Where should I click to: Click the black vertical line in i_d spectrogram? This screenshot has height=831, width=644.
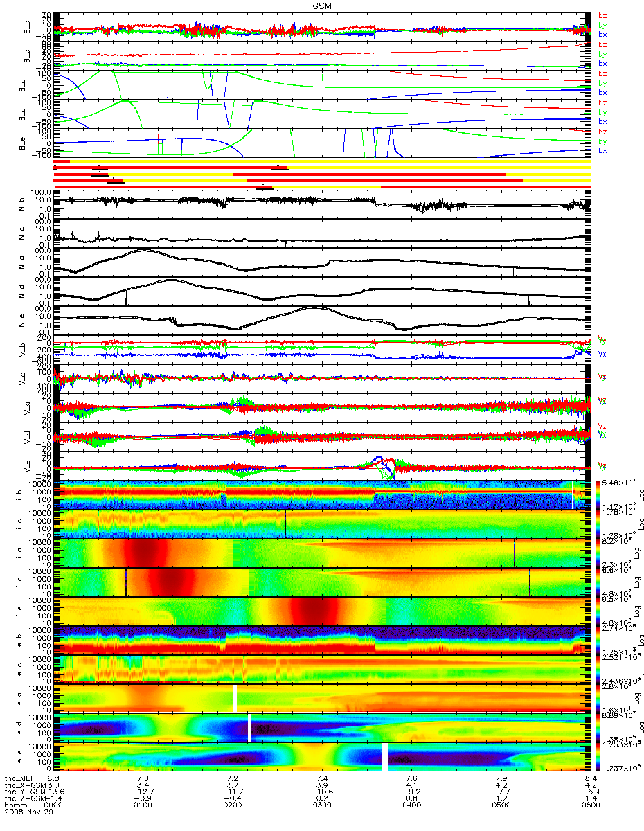[x=125, y=582]
